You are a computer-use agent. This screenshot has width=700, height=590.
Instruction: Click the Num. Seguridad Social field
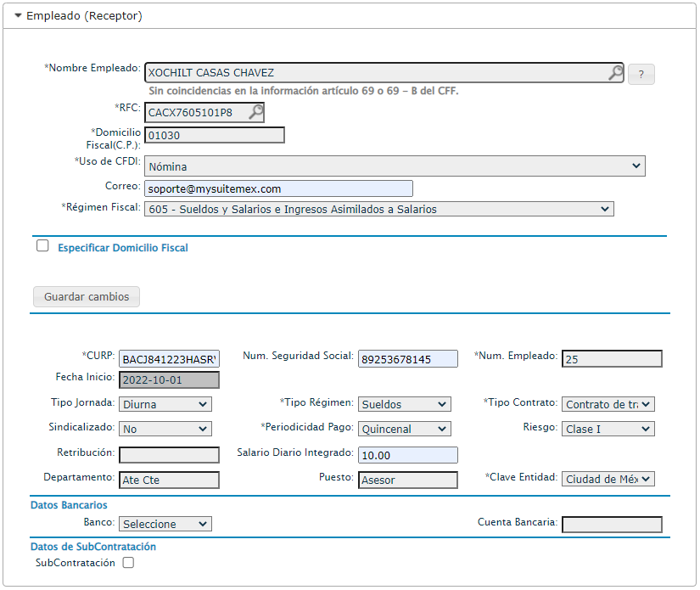(407, 359)
